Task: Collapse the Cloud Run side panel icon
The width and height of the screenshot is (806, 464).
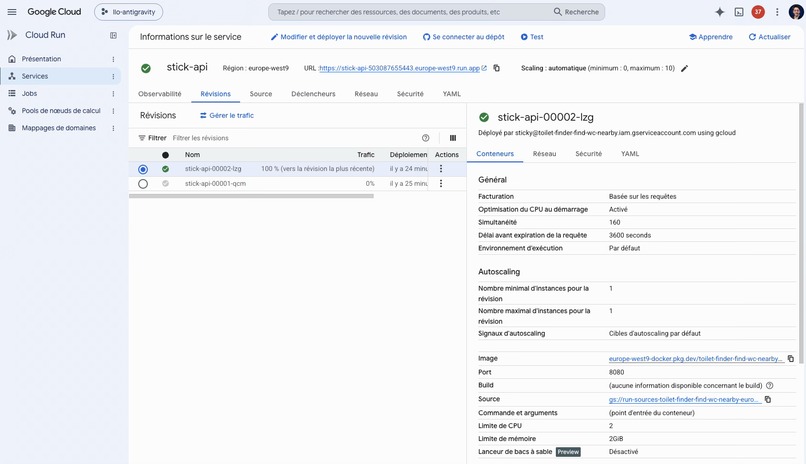Action: pos(113,35)
